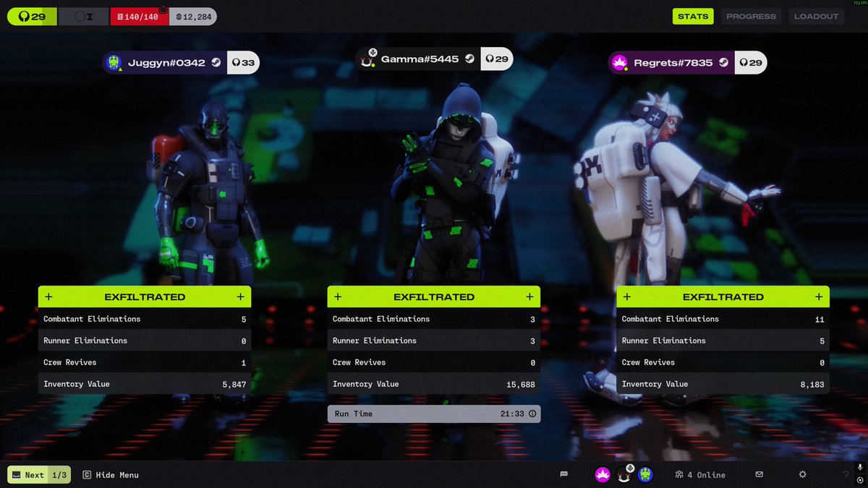
Task: Click Regrets' Crew Revives row
Action: pos(723,362)
